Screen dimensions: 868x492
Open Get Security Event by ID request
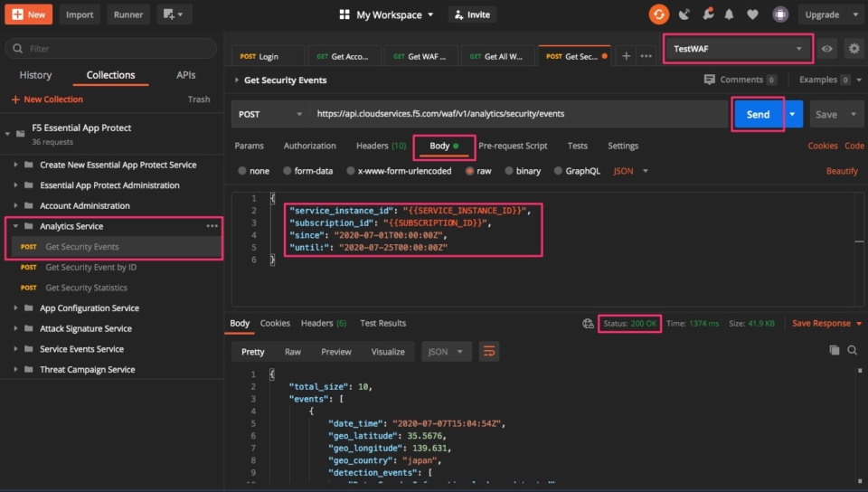pos(90,268)
